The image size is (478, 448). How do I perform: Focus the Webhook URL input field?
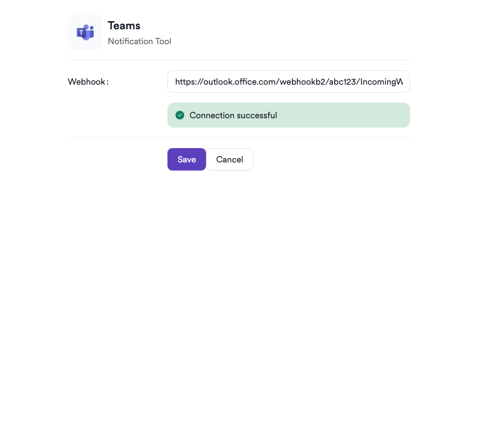click(x=288, y=82)
